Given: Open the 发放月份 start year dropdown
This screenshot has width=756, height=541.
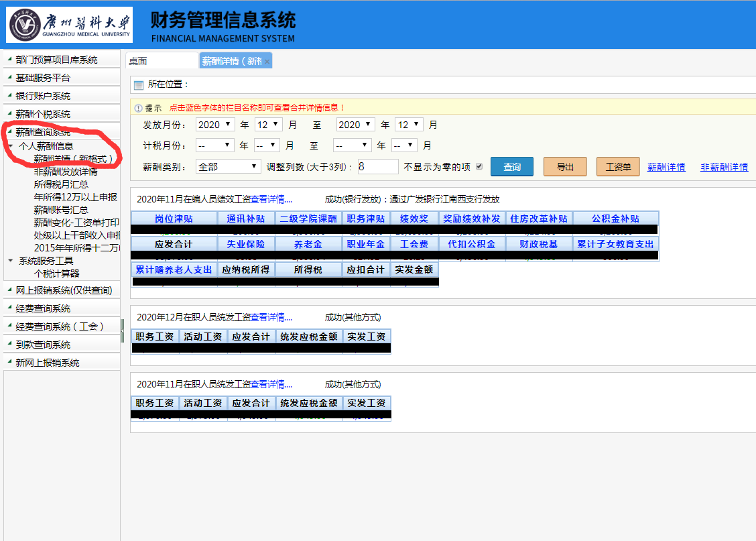Looking at the screenshot, I should click(215, 125).
